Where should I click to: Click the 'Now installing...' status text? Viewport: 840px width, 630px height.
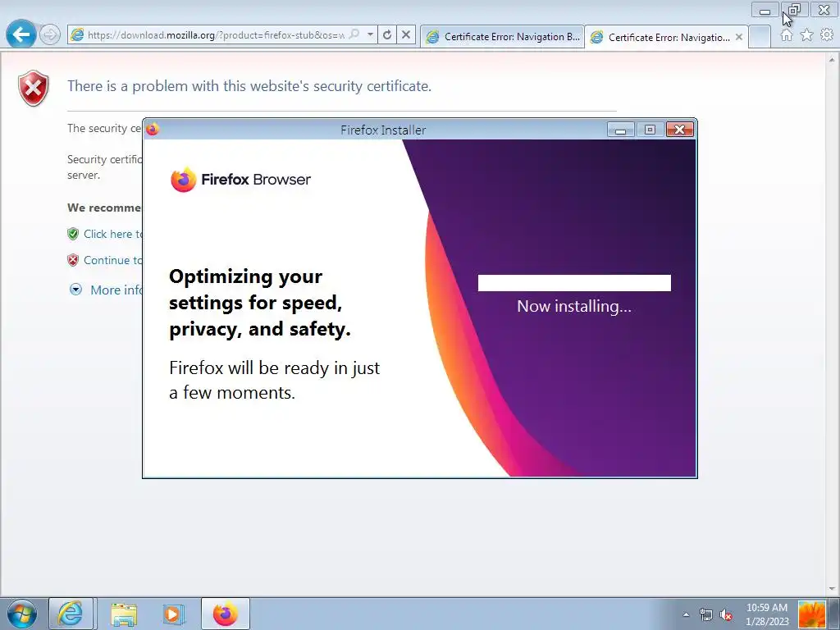point(574,307)
